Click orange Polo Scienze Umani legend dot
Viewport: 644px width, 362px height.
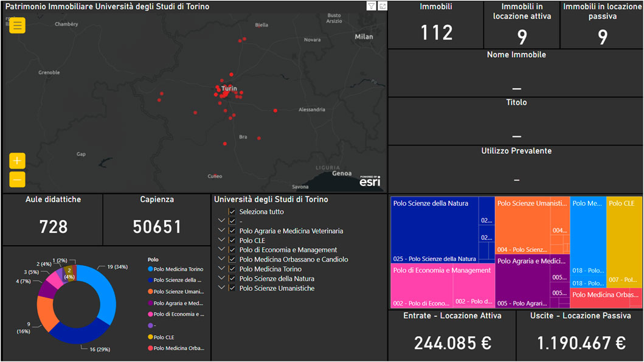pyautogui.click(x=150, y=292)
